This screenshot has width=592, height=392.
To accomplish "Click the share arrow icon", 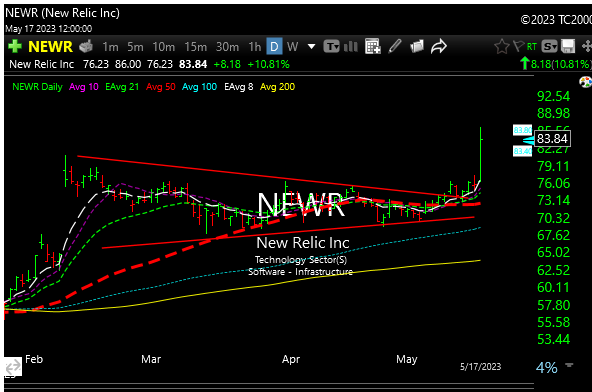I will (x=439, y=46).
